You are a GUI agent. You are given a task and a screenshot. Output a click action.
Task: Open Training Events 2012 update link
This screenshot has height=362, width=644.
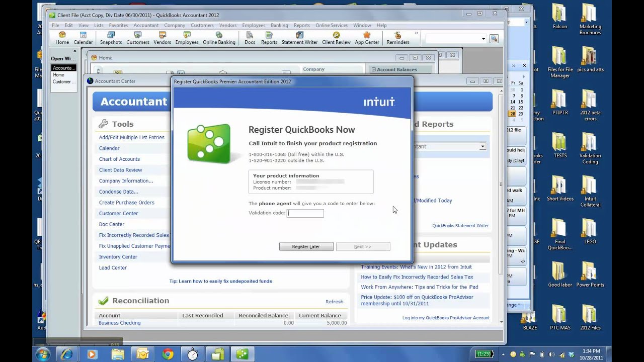tap(416, 267)
